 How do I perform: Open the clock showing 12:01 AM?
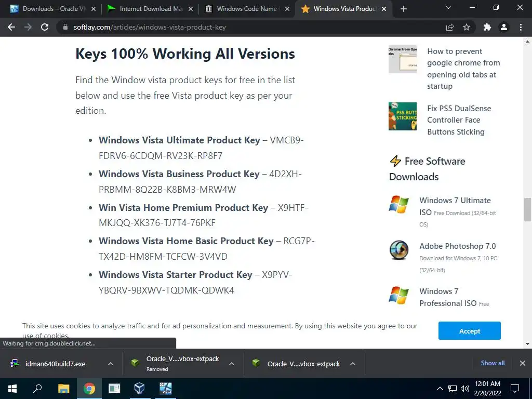click(x=487, y=389)
